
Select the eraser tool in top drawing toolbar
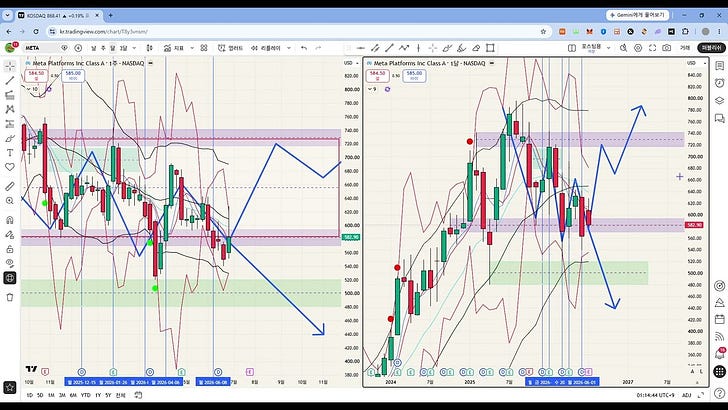tap(476, 48)
